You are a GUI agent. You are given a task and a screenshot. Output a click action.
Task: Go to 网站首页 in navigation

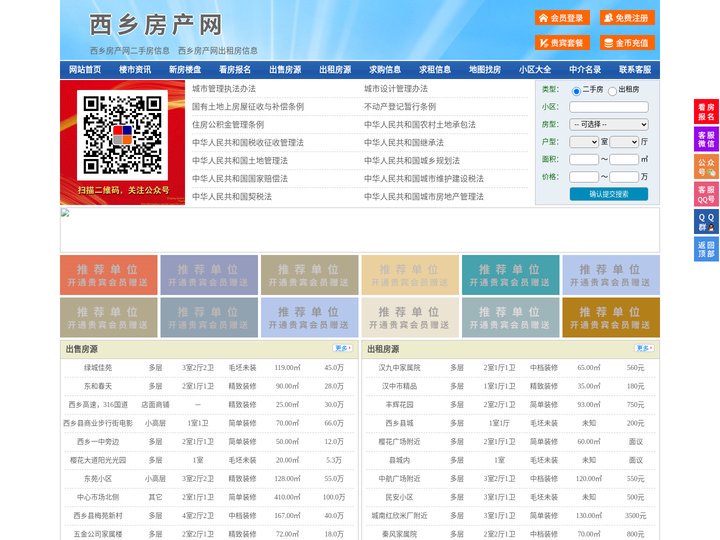[85, 70]
